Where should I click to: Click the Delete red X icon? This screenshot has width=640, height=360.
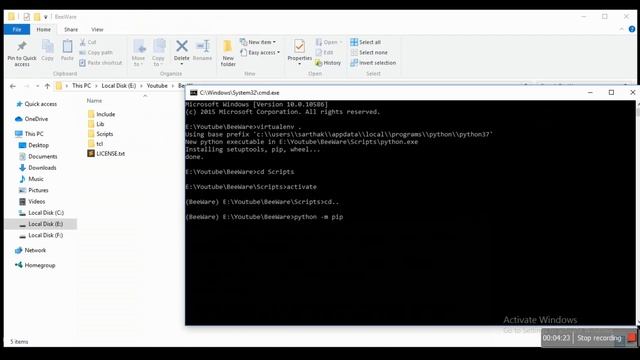182,46
